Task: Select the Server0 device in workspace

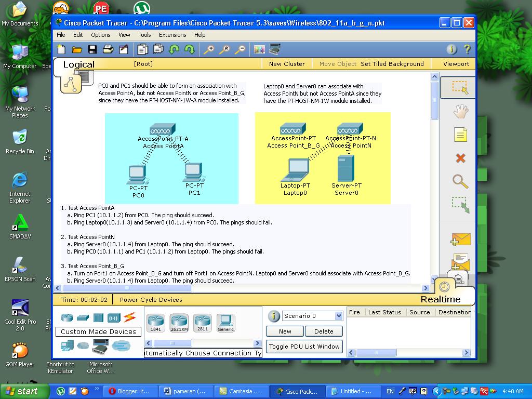Action: point(346,168)
